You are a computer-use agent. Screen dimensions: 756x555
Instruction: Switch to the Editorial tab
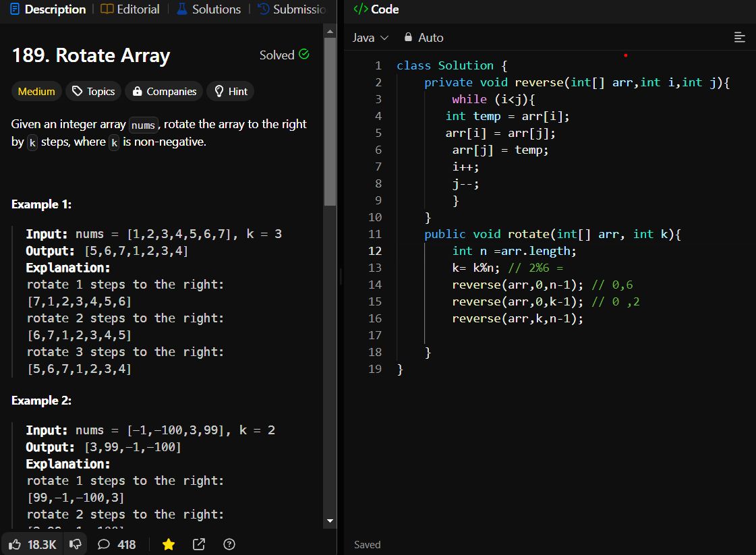(129, 9)
